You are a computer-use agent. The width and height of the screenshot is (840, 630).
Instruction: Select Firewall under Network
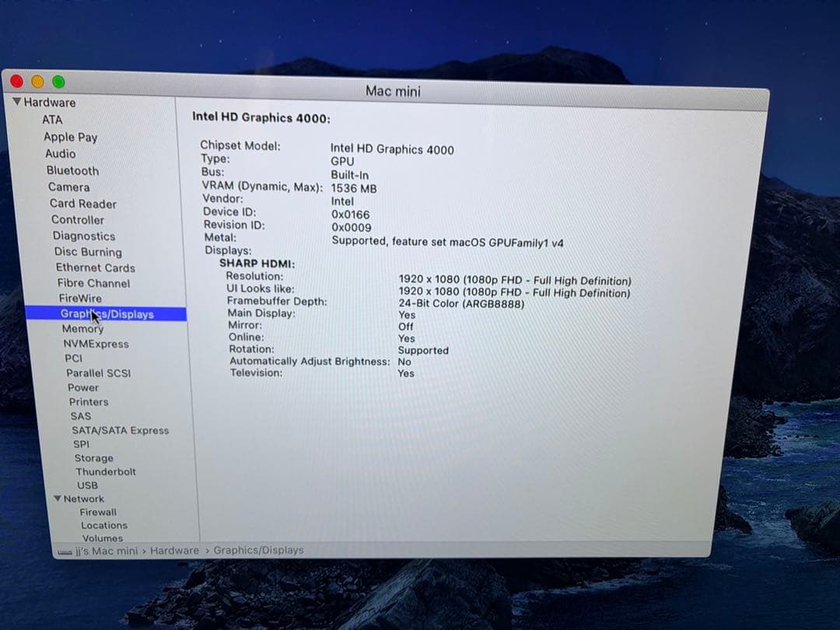[98, 512]
